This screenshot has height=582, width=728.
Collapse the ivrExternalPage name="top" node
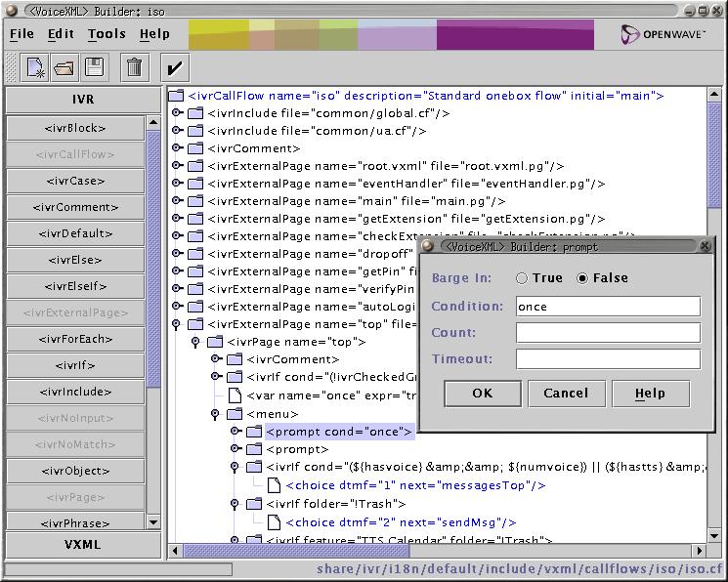click(176, 324)
